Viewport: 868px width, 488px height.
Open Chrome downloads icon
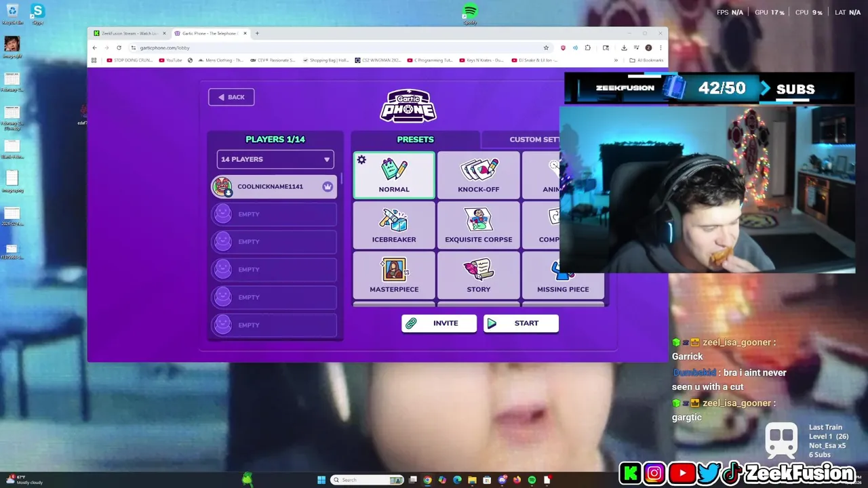624,47
